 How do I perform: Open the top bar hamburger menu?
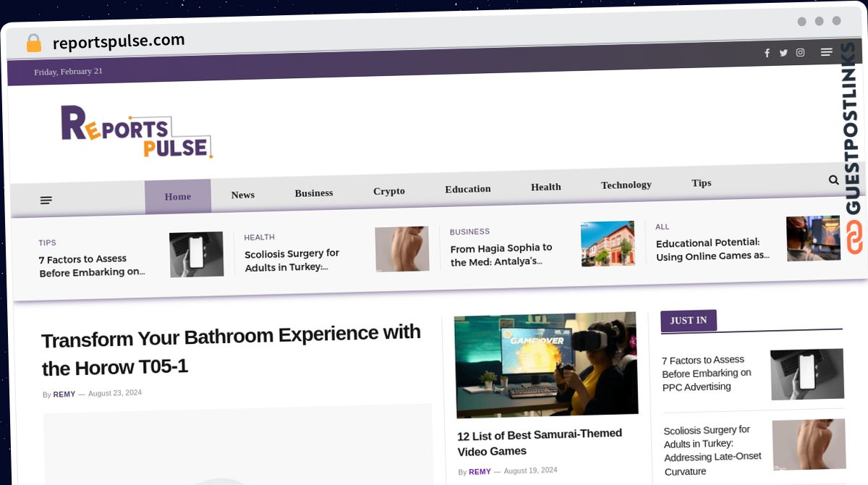point(827,51)
